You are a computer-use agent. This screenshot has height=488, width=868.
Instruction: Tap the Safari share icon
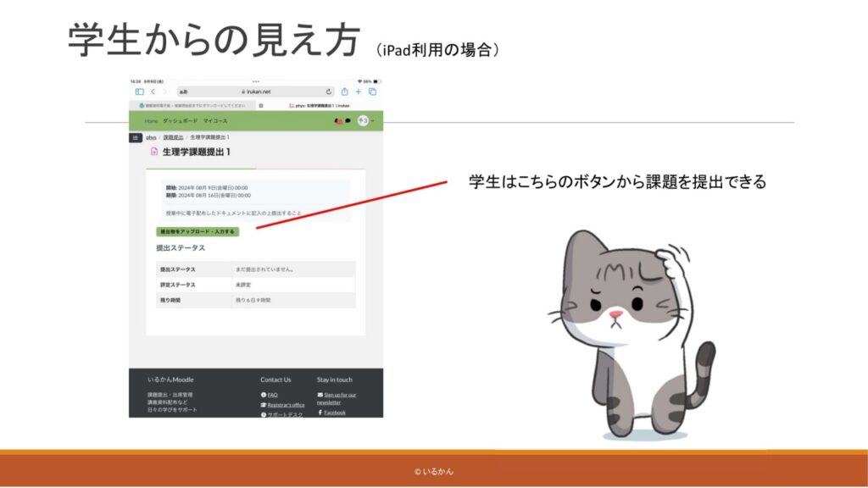[345, 91]
